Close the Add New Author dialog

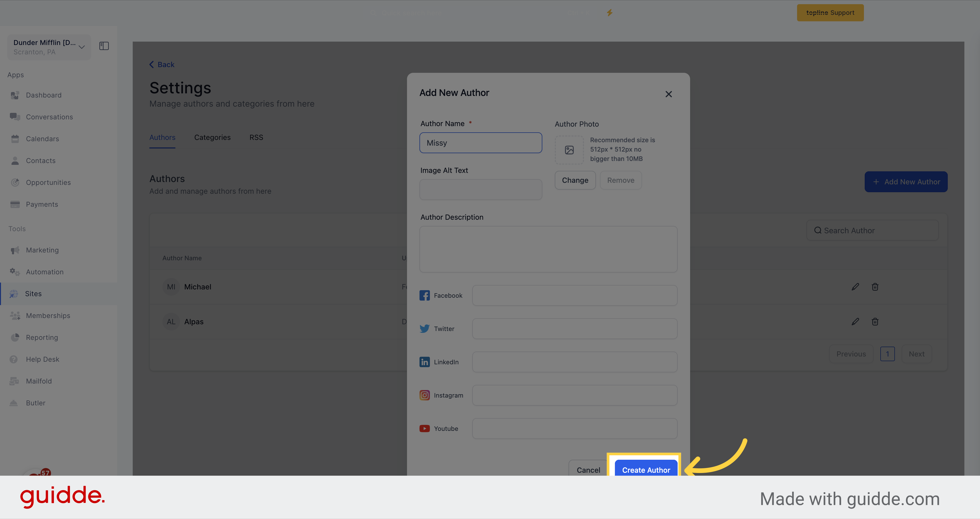point(669,94)
